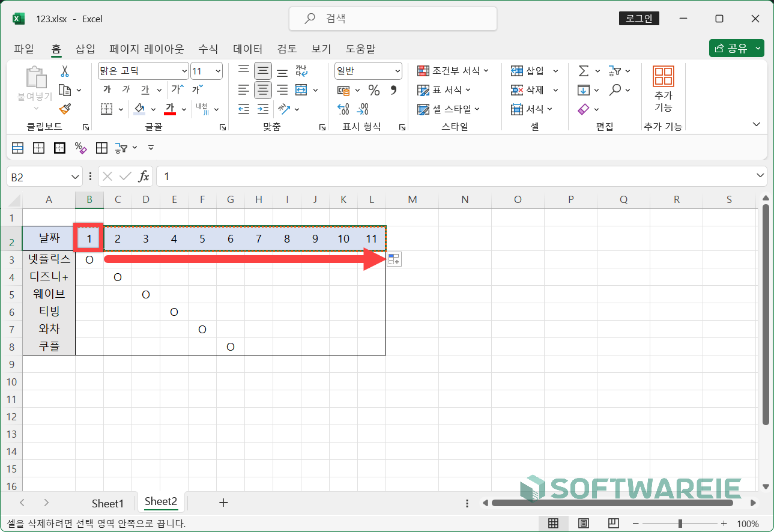The height and width of the screenshot is (532, 774).
Task: Select the Format Painter brush
Action: pos(64,109)
